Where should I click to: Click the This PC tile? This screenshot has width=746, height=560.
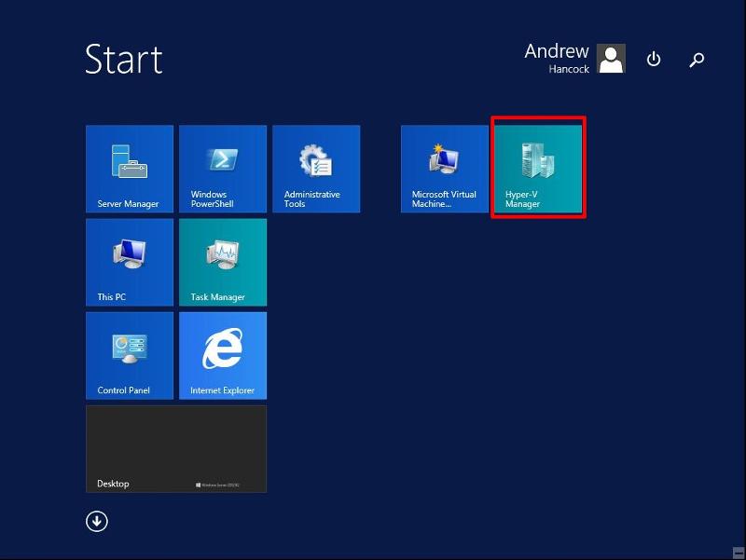(x=130, y=262)
